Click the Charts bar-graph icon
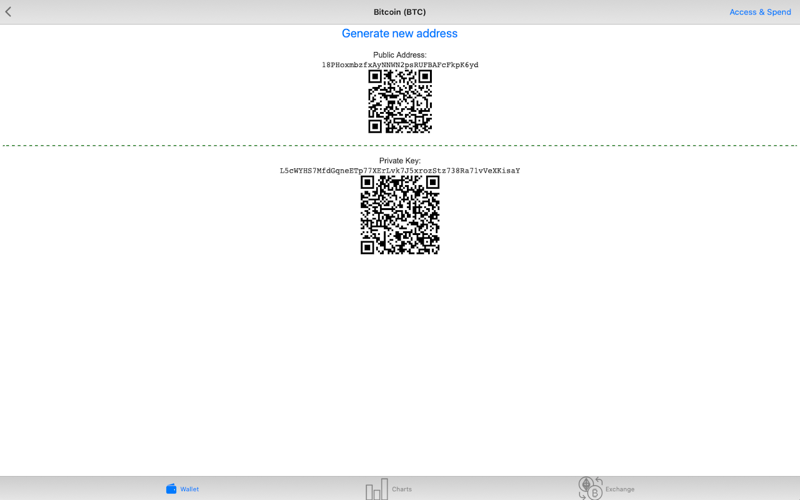 (377, 489)
